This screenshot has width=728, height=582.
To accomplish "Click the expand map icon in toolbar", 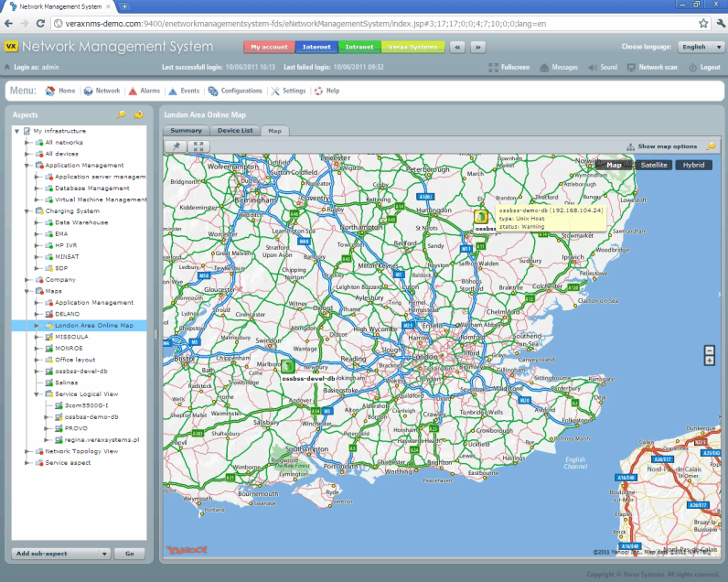I will (x=198, y=146).
